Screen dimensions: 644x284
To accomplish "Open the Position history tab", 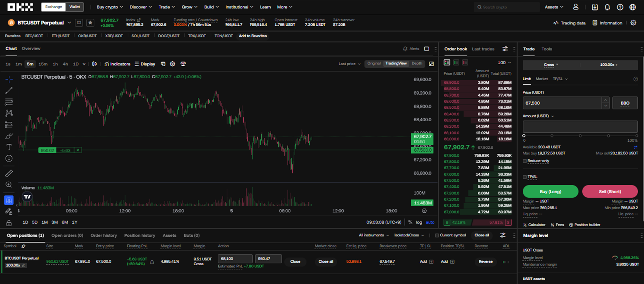I will coord(139,235).
